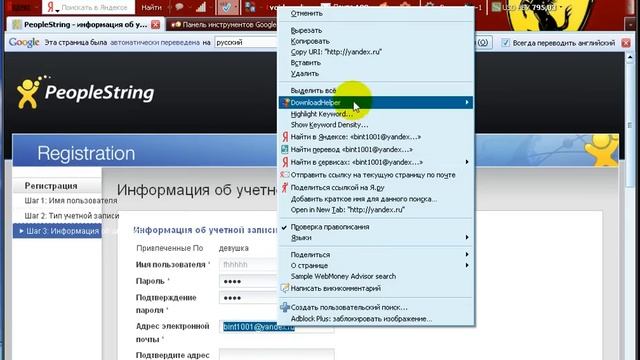Click the Регистрация sidebar heading
The height and width of the screenshot is (360, 640).
(51, 186)
